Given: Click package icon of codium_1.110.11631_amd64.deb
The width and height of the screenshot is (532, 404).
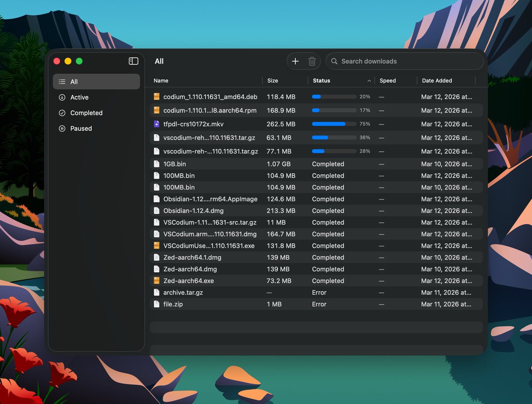Looking at the screenshot, I should coord(156,97).
